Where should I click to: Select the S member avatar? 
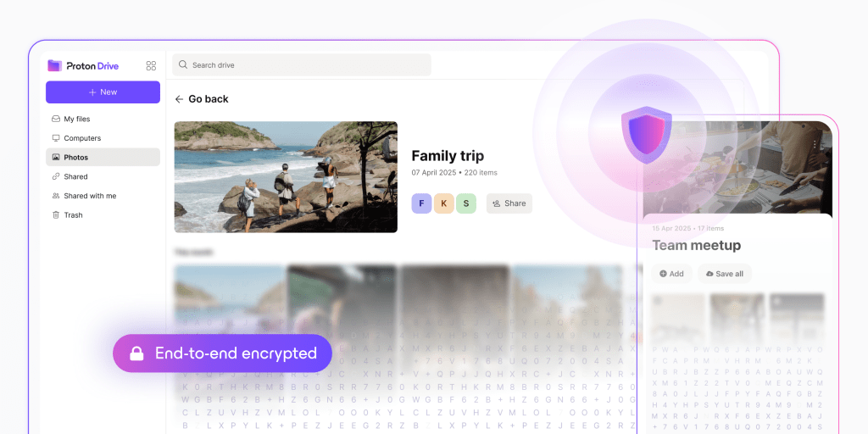tap(466, 203)
